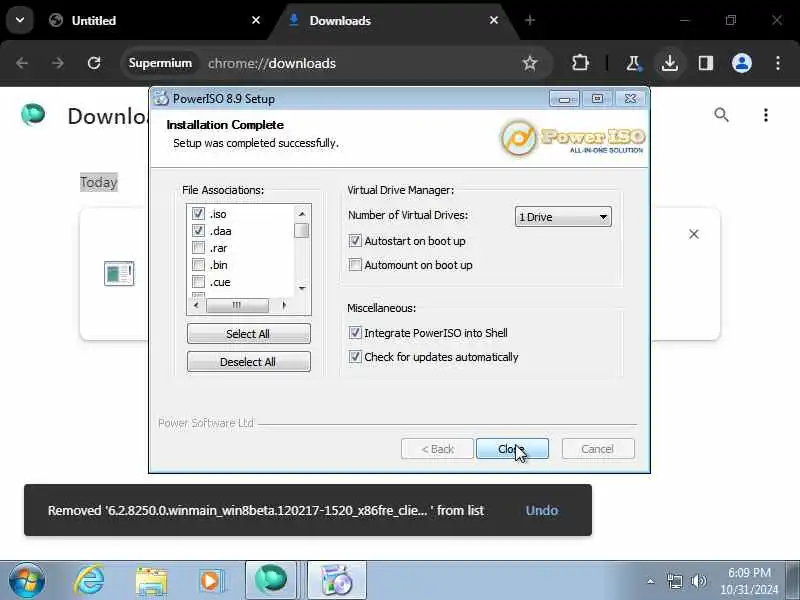Toggle Autostart on boot up

(355, 240)
